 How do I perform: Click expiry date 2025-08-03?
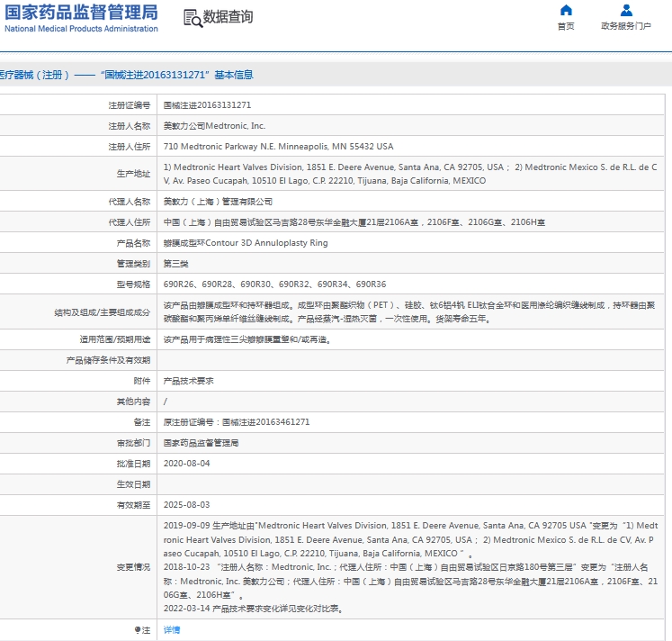[x=186, y=505]
